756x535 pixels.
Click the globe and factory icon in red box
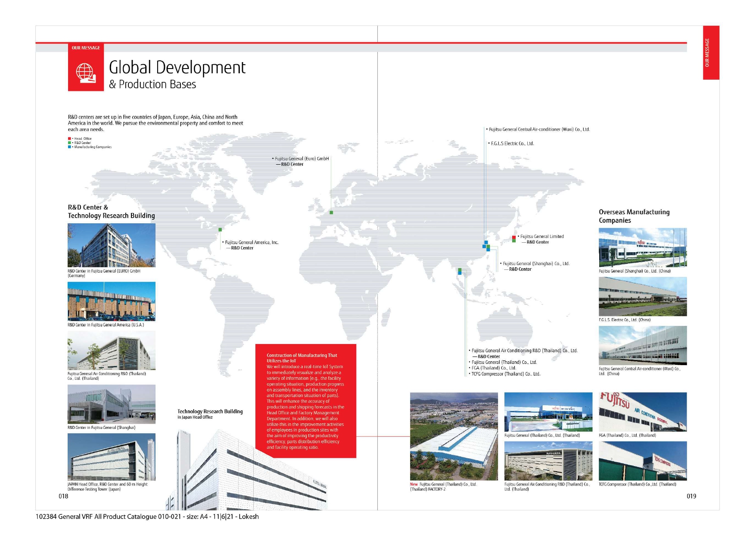pyautogui.click(x=86, y=72)
